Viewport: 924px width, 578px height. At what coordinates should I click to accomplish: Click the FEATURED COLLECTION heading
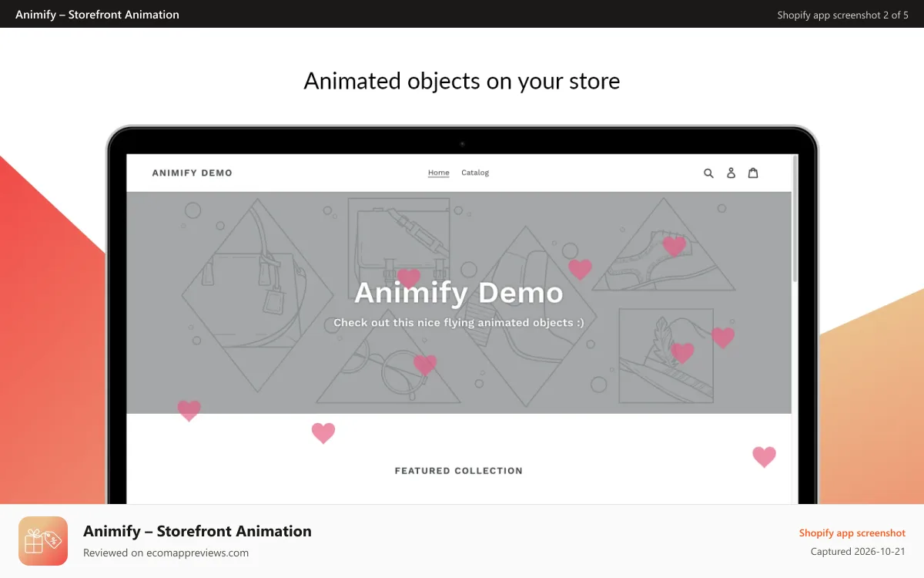click(459, 471)
